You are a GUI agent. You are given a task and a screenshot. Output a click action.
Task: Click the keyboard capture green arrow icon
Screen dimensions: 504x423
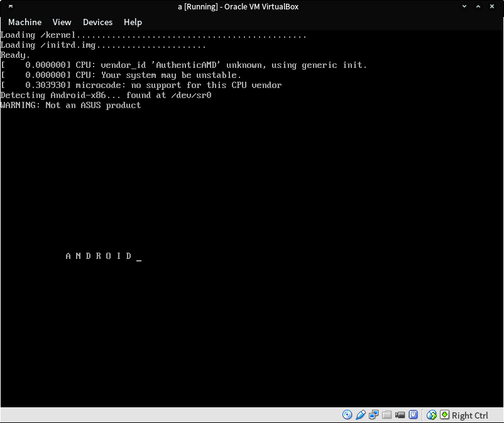coord(444,415)
